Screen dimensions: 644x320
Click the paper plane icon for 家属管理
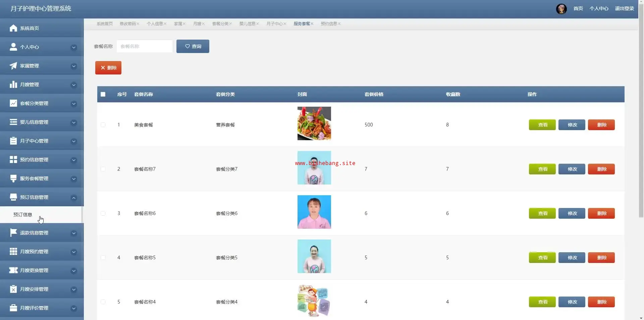(x=13, y=66)
